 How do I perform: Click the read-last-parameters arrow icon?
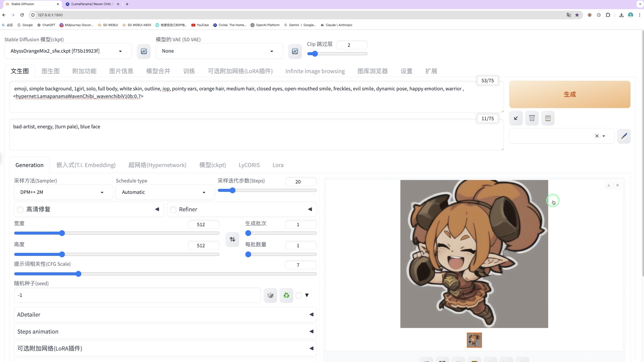516,118
